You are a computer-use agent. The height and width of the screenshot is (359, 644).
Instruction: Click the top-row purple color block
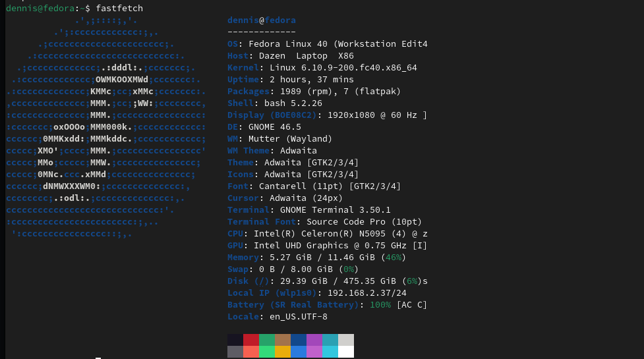point(314,339)
